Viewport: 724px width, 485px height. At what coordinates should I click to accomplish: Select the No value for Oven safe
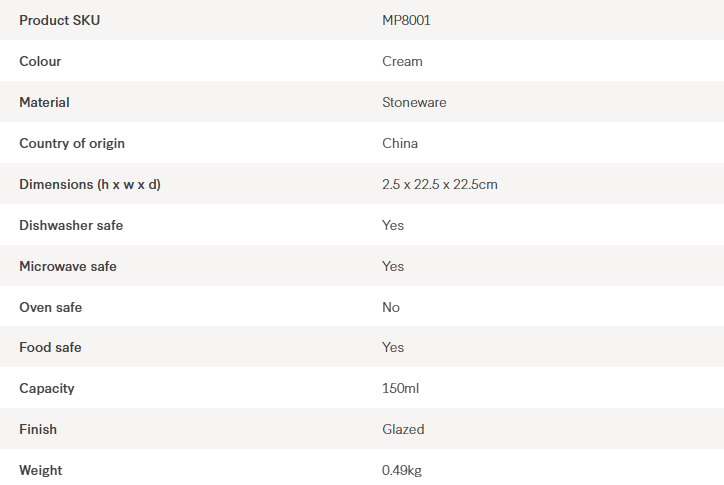click(391, 307)
